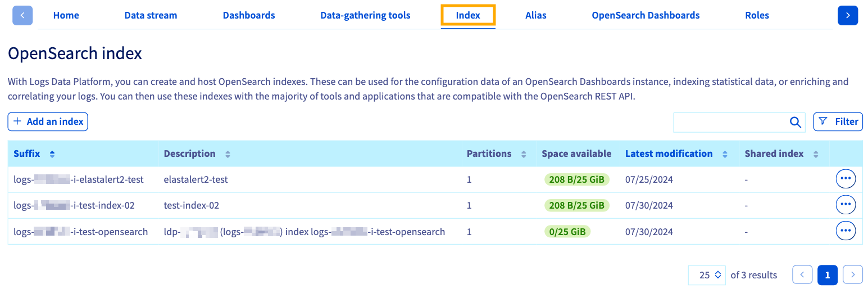
Task: Click the magnifier search icon
Action: 795,122
